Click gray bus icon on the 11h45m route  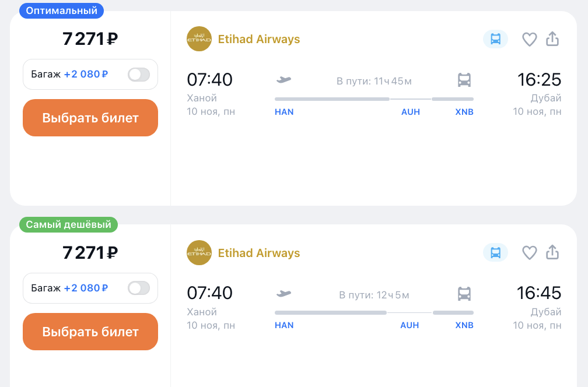click(x=464, y=80)
